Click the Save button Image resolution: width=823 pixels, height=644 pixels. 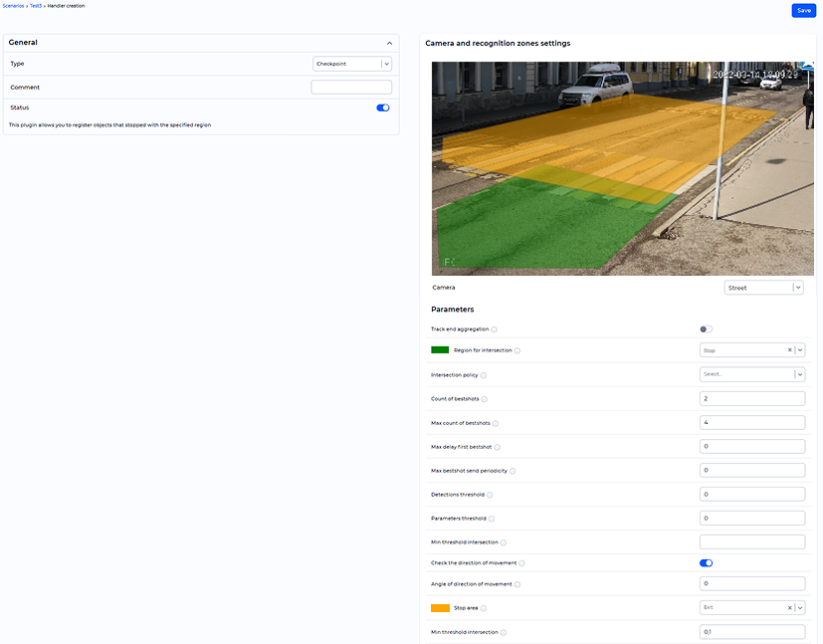coord(803,10)
